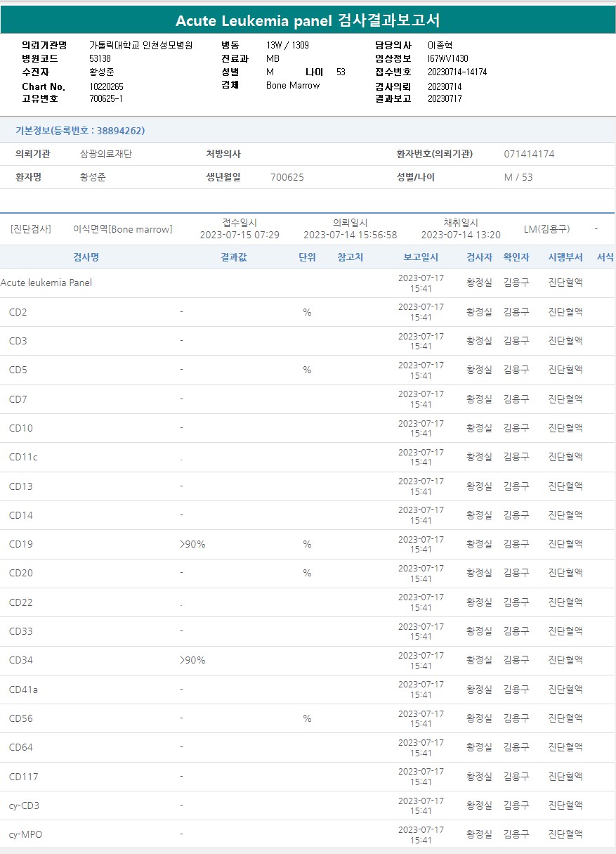
Task: Click the 이식면역 Bone marrow specimen label
Action: tap(122, 229)
